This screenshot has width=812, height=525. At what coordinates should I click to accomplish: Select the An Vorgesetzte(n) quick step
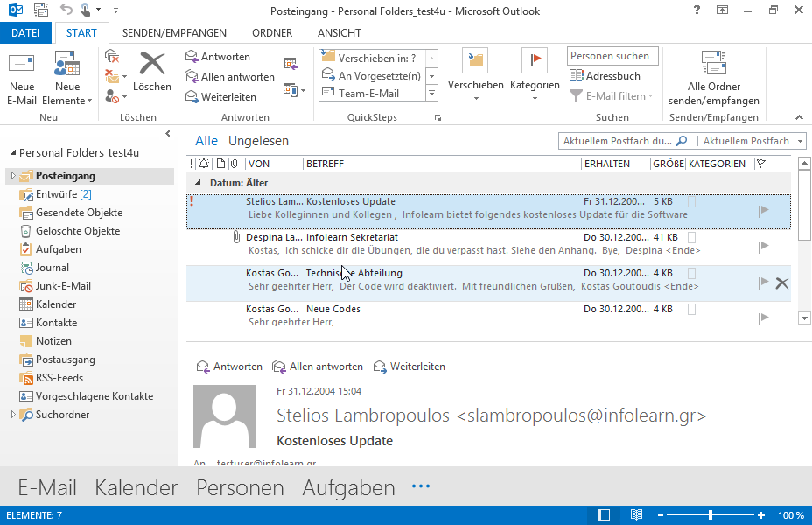(372, 75)
